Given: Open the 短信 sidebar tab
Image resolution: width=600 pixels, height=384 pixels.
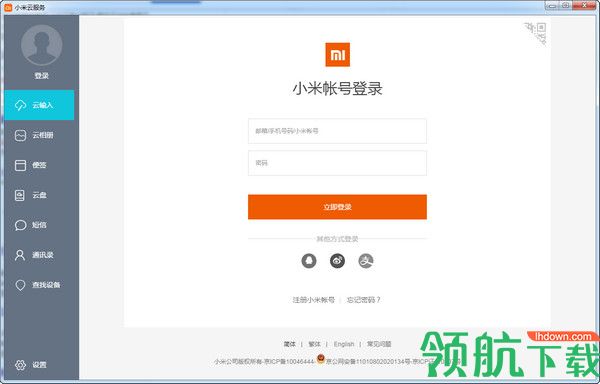Looking at the screenshot, I should pyautogui.click(x=39, y=225).
